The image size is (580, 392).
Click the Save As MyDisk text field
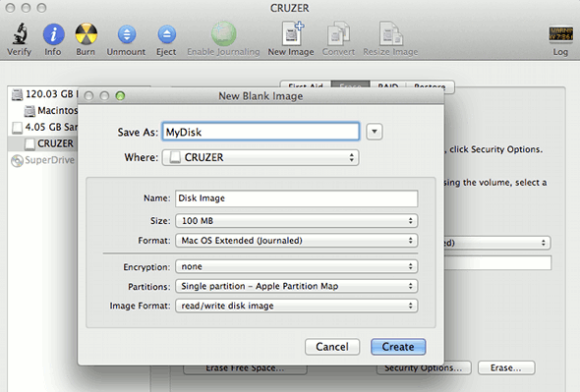(261, 132)
